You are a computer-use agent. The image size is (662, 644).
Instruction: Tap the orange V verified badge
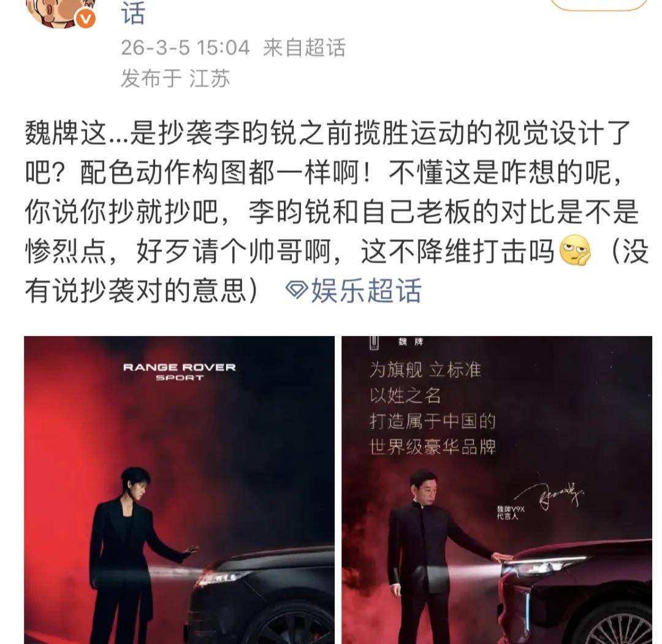(x=86, y=19)
